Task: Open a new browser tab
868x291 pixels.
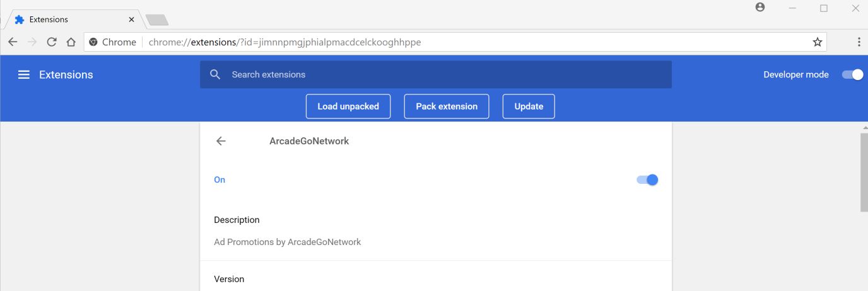Action: (x=157, y=20)
